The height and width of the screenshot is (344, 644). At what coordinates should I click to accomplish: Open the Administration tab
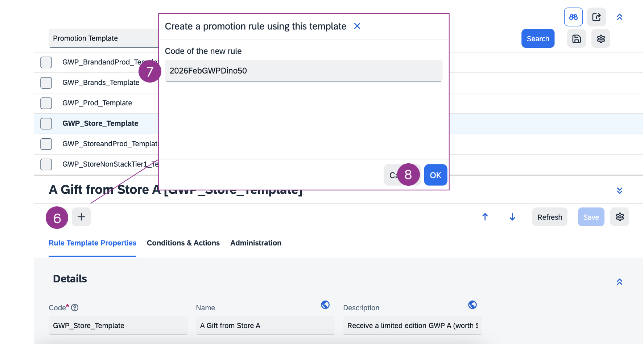(x=256, y=243)
